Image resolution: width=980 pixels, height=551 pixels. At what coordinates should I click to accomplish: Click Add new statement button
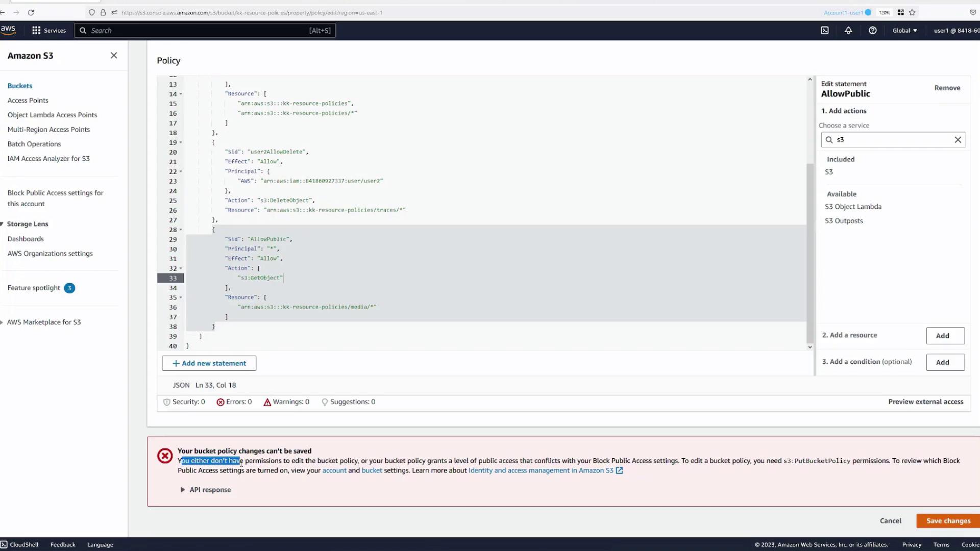coord(209,363)
